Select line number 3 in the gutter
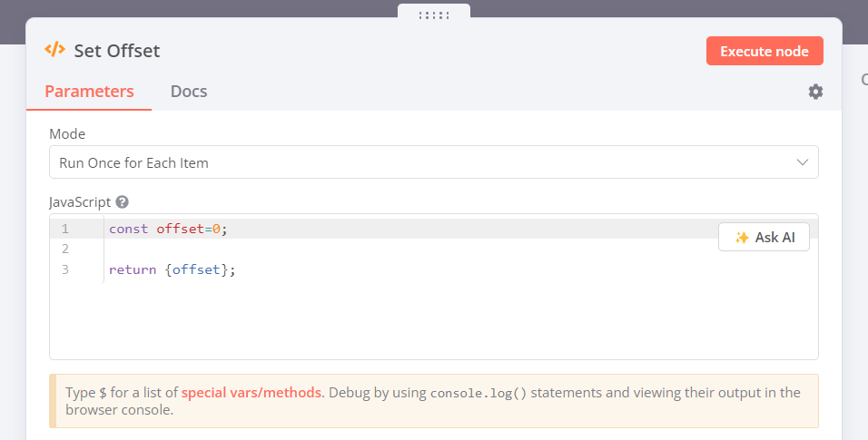 [x=65, y=269]
